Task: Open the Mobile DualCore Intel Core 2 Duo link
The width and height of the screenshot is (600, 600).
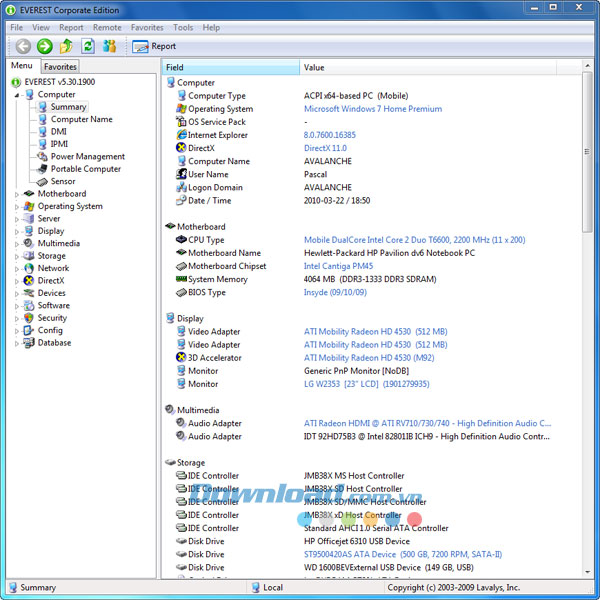Action: 414,240
